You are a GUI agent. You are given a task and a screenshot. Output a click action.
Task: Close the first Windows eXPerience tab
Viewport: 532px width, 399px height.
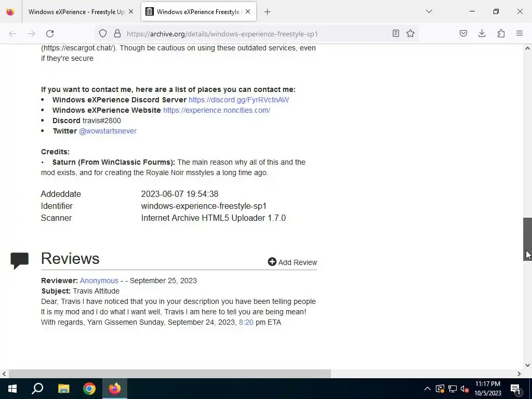[131, 11]
